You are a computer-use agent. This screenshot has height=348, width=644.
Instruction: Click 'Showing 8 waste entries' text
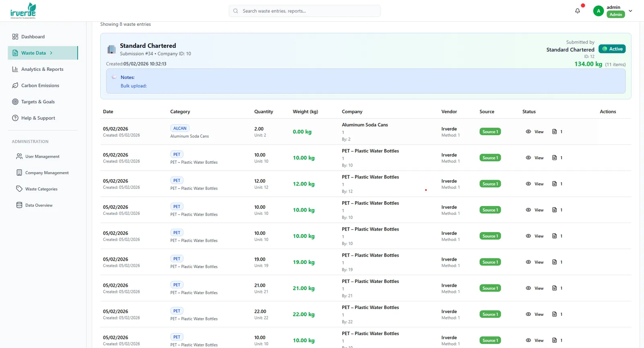(x=126, y=24)
